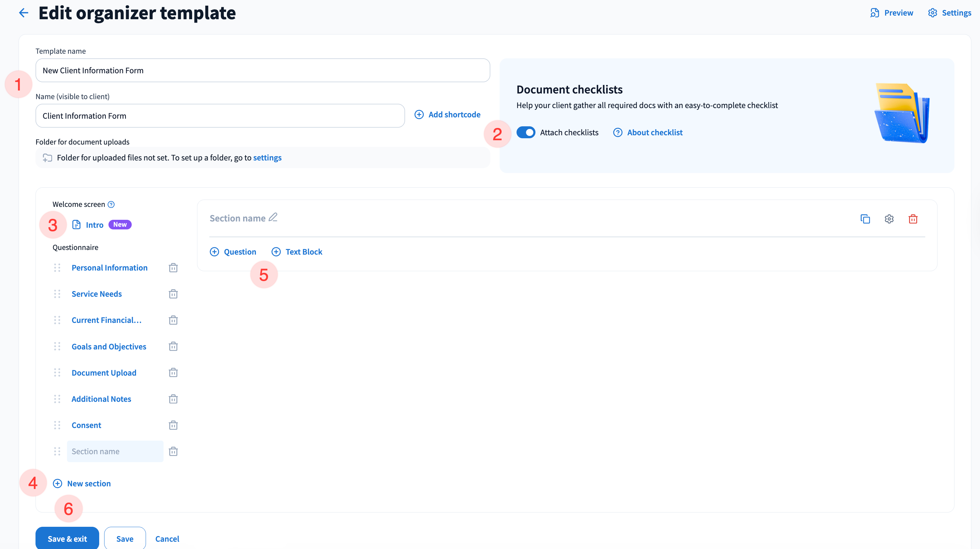Add a new Question to section
Viewport: 980px width, 549px height.
233,252
